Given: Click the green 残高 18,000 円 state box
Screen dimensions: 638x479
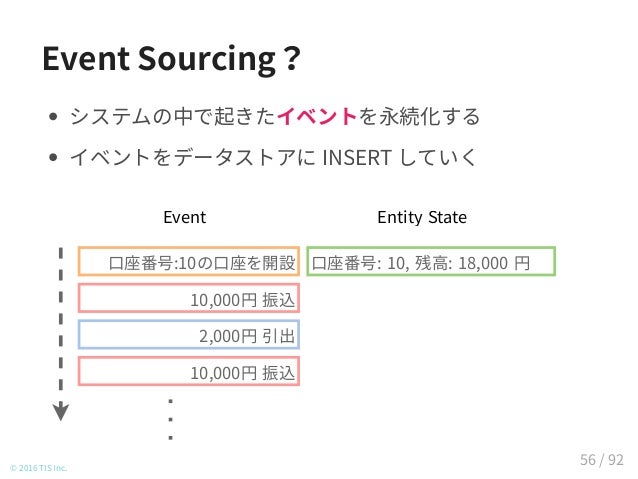Looking at the screenshot, I should (431, 261).
